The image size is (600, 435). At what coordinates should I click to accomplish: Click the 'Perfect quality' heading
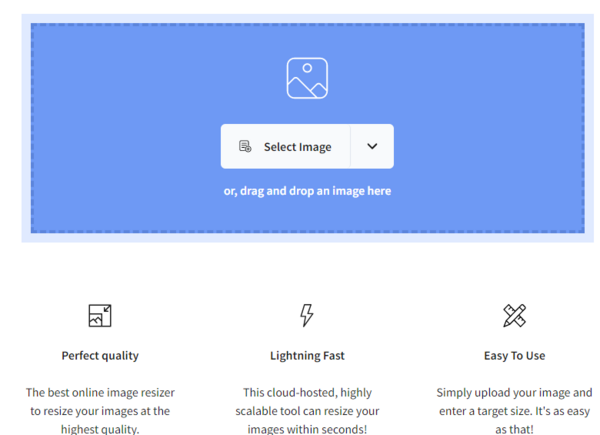pos(100,356)
